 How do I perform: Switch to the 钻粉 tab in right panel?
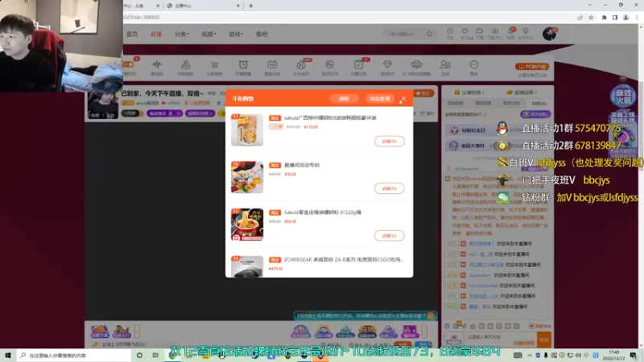539,103
